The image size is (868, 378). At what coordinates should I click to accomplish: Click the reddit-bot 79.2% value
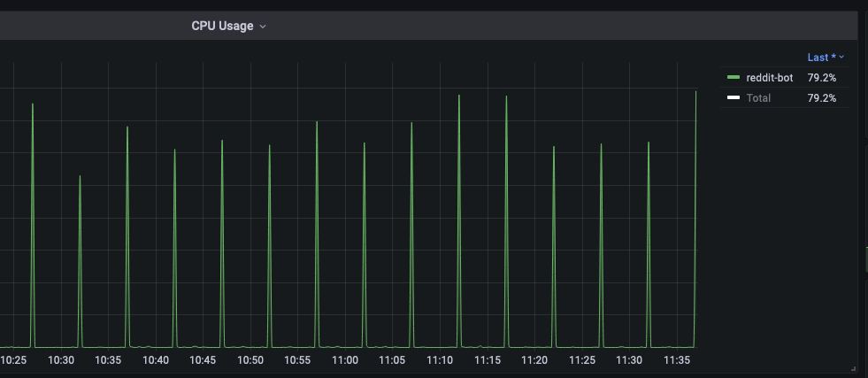click(x=821, y=78)
